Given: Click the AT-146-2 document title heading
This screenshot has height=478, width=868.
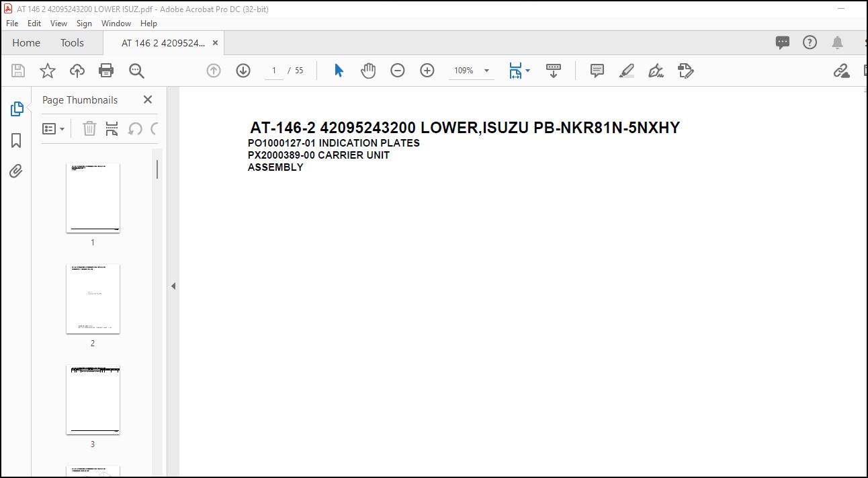Looking at the screenshot, I should pyautogui.click(x=465, y=128).
